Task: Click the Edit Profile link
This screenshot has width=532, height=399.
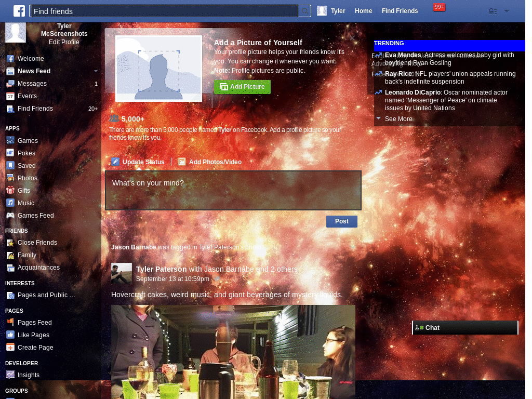Action: [x=64, y=42]
